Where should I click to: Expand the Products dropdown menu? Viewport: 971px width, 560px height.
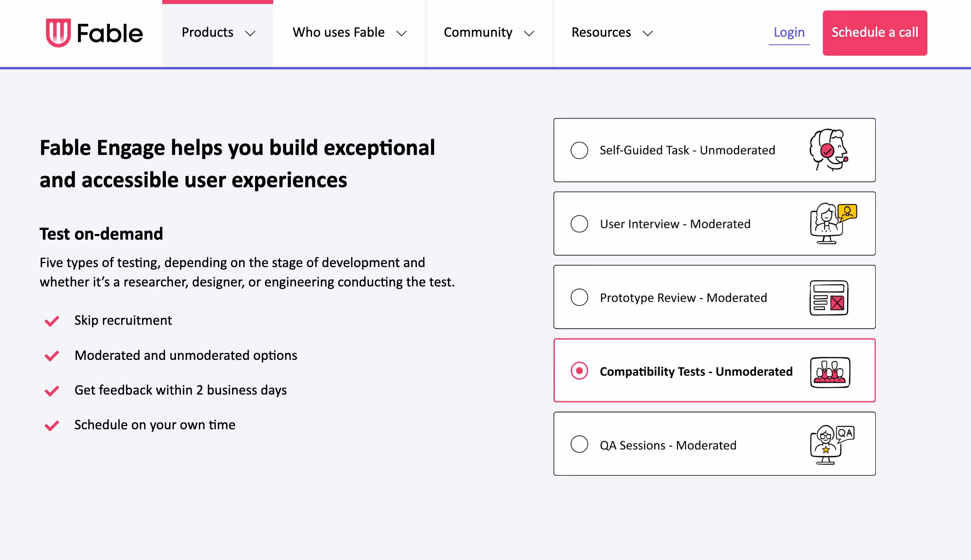218,33
